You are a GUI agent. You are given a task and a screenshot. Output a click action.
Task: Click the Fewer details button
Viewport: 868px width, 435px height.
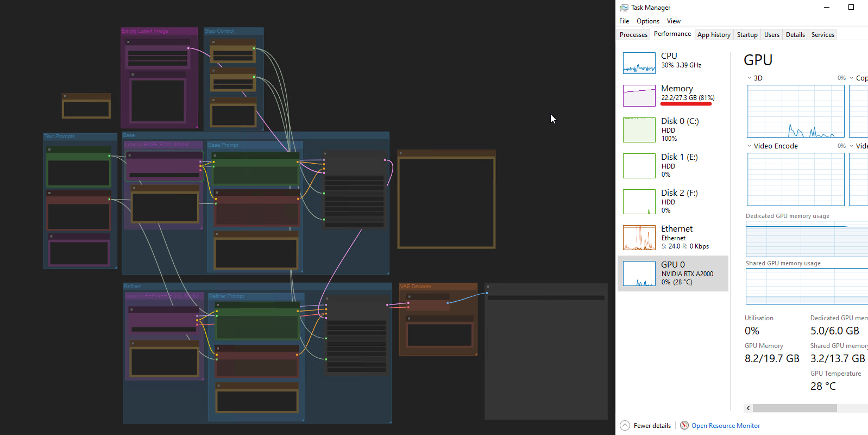(652, 426)
